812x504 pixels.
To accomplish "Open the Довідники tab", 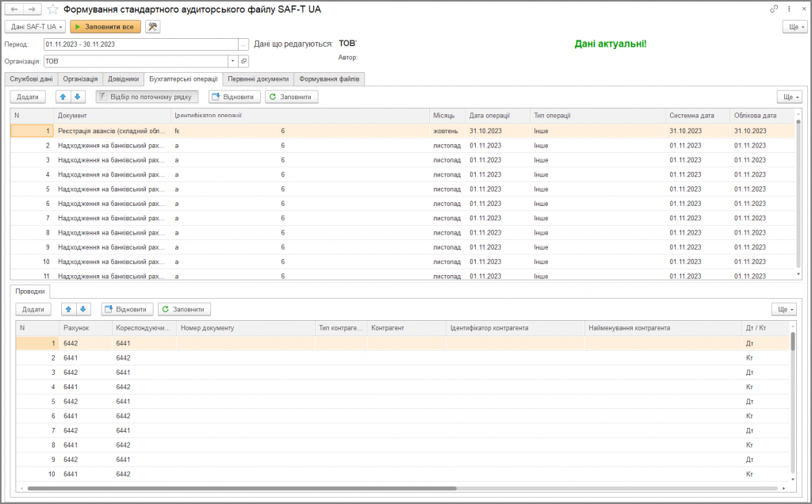I will coord(123,79).
